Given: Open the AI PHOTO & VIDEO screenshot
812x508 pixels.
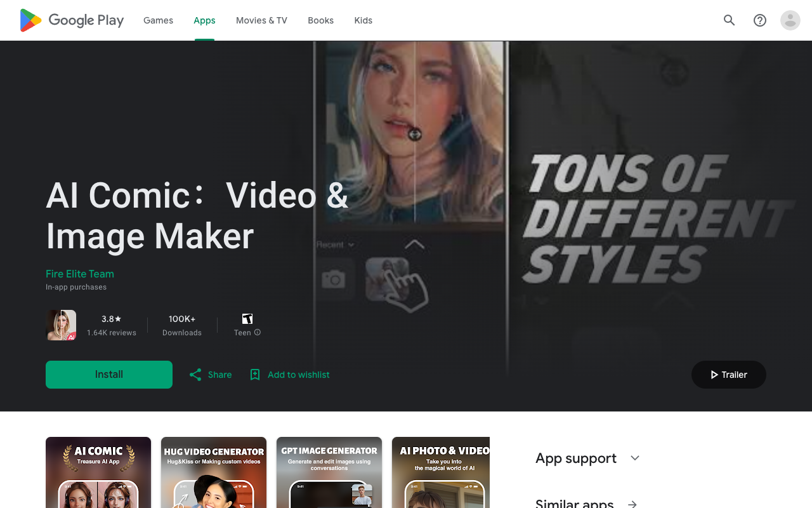Looking at the screenshot, I should 441,472.
